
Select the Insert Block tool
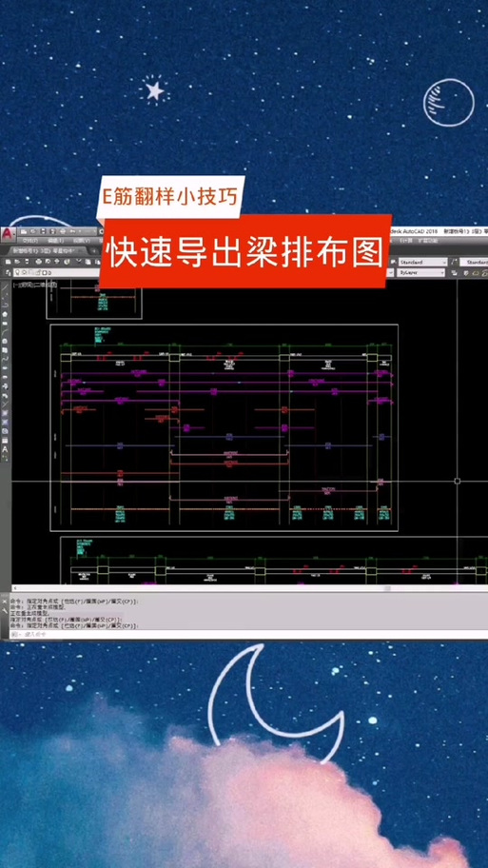tap(5, 385)
